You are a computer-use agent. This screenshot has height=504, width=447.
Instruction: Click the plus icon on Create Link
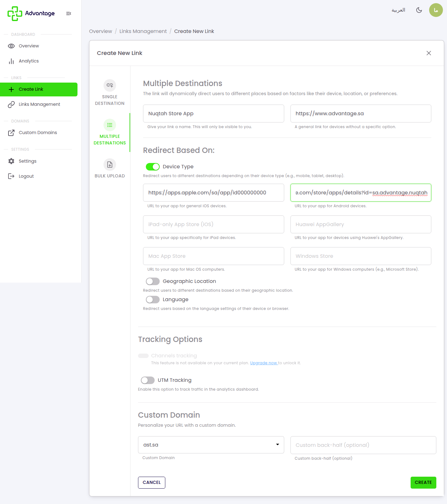point(11,89)
